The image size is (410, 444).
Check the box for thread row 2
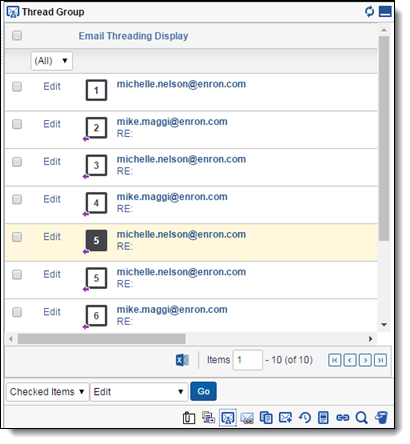coord(17,124)
